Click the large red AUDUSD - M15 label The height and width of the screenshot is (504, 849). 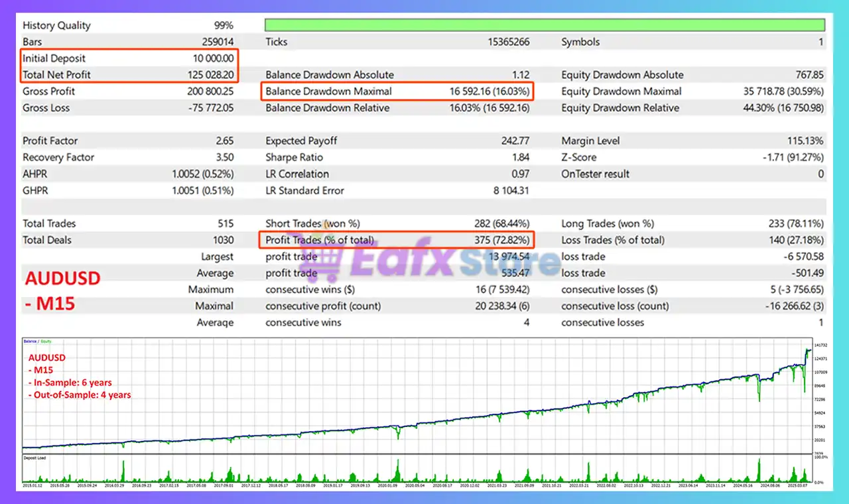(x=62, y=290)
